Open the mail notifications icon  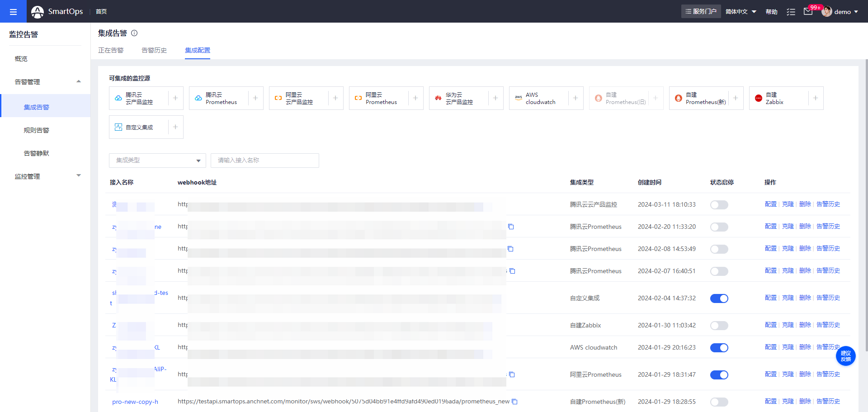[808, 12]
